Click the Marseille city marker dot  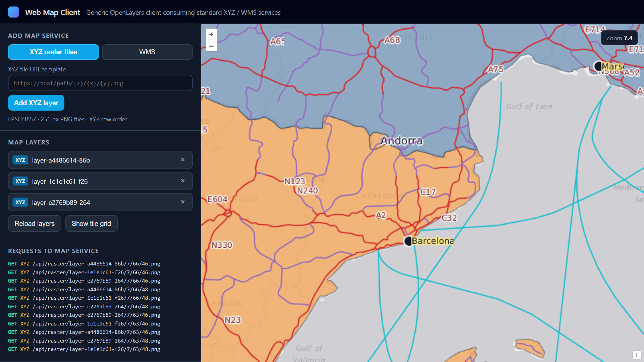598,66
